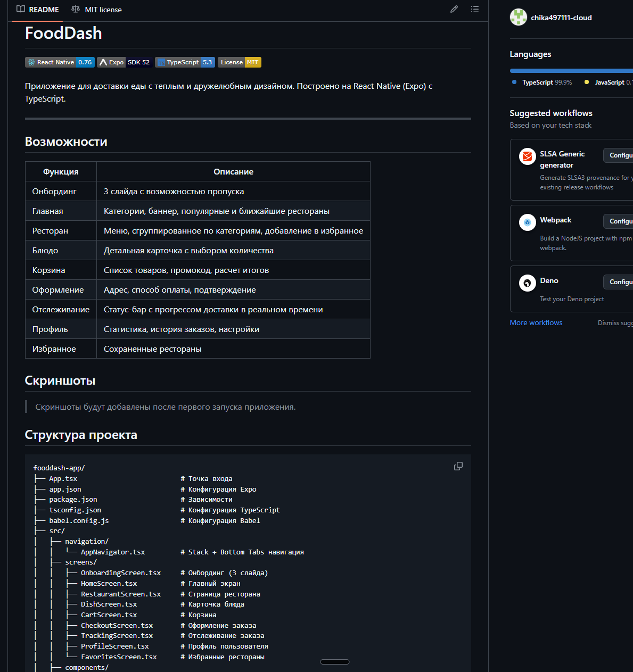Click the blue TypeScript language bar
The image size is (633, 672).
pos(570,71)
